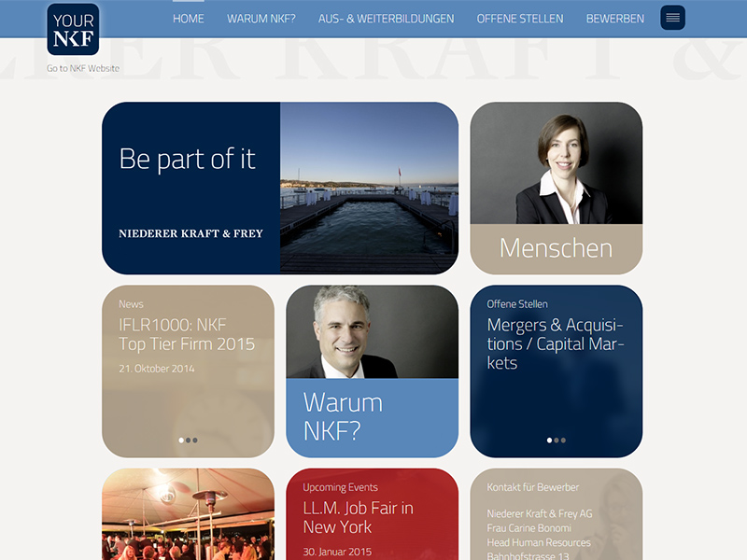The width and height of the screenshot is (747, 560).
Task: Select Bewerben in the navigation bar
Action: coord(614,19)
